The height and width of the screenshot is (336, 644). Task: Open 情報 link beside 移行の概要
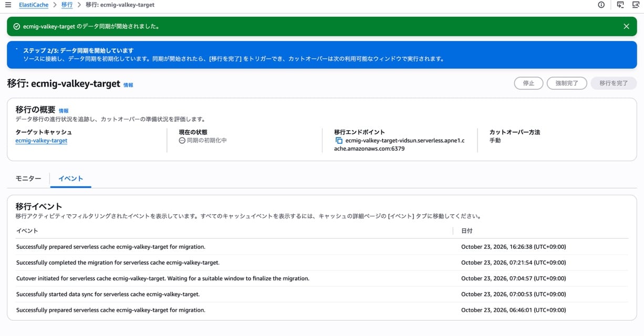64,111
